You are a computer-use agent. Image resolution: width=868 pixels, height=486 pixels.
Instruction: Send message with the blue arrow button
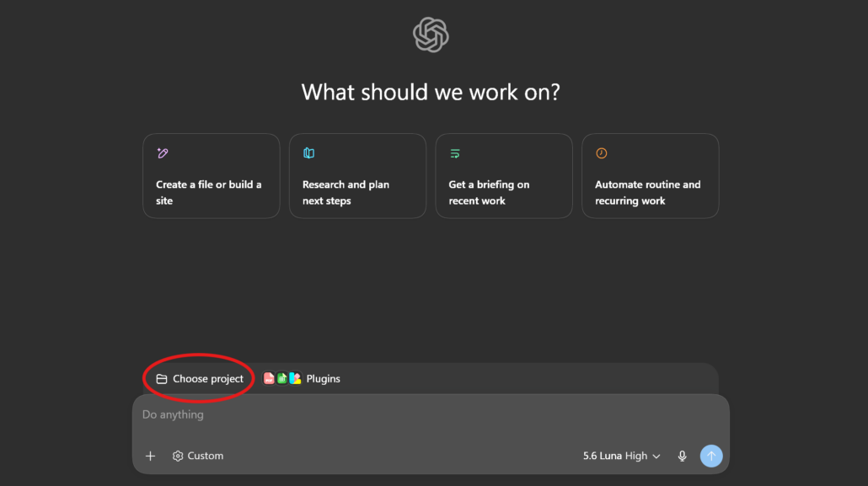click(711, 457)
